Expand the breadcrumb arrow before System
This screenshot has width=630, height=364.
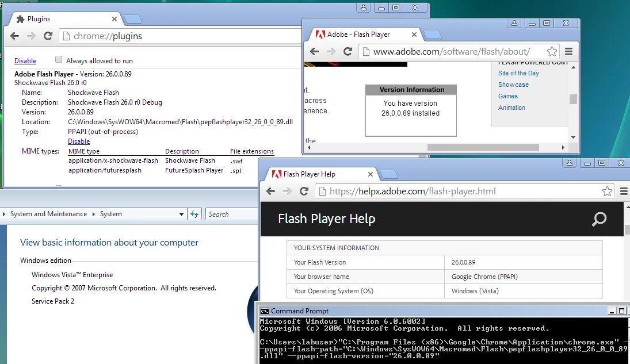(x=94, y=214)
